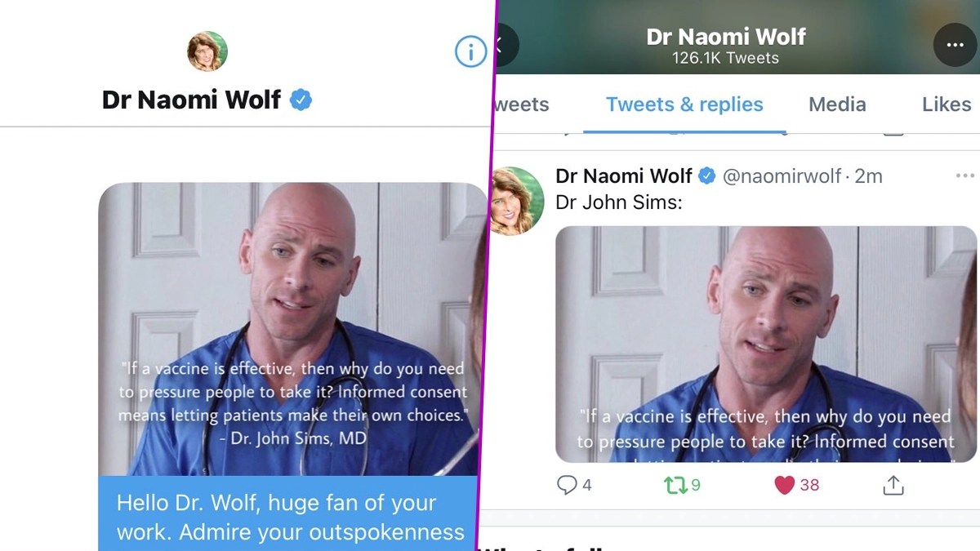Open @naomirwolf handle link
The width and height of the screenshot is (980, 551).
coord(782,176)
